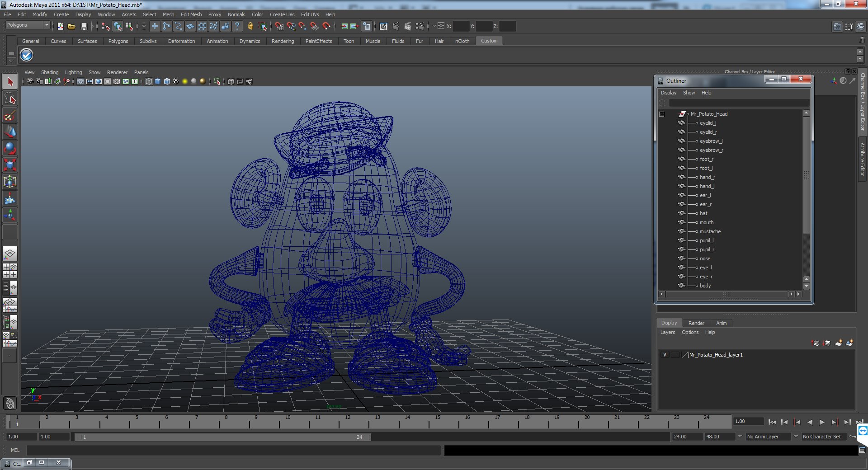Viewport: 868px width, 470px height.
Task: Open the Edit Mesh menu
Action: point(191,14)
